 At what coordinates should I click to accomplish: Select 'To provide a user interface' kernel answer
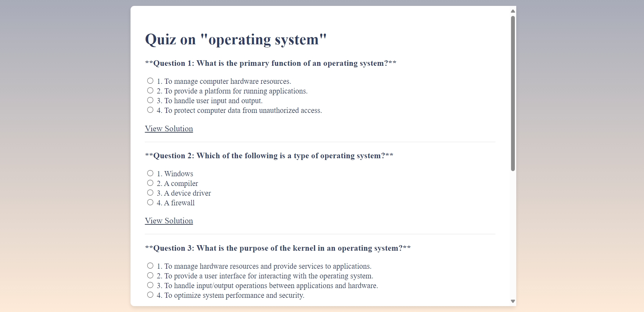pos(150,275)
